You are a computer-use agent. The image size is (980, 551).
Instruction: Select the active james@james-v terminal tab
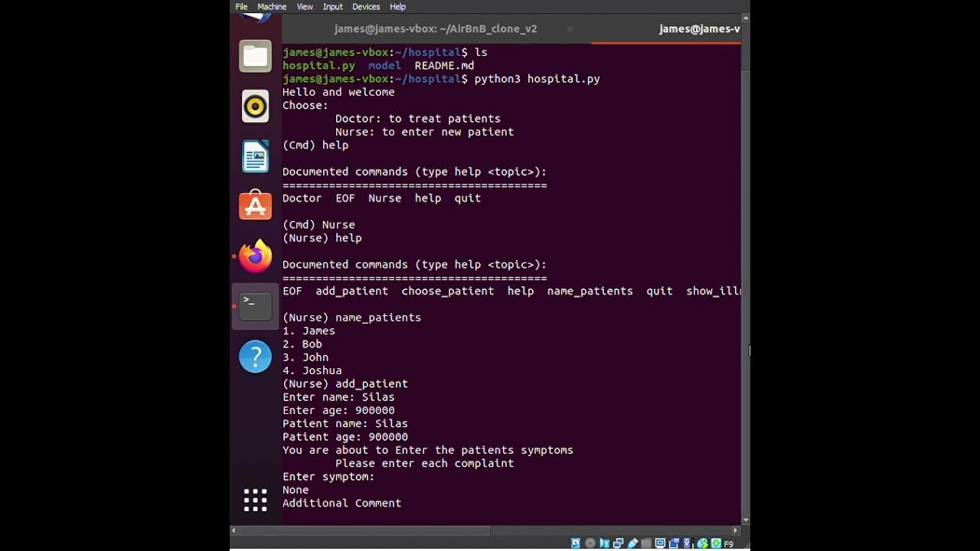click(x=665, y=29)
